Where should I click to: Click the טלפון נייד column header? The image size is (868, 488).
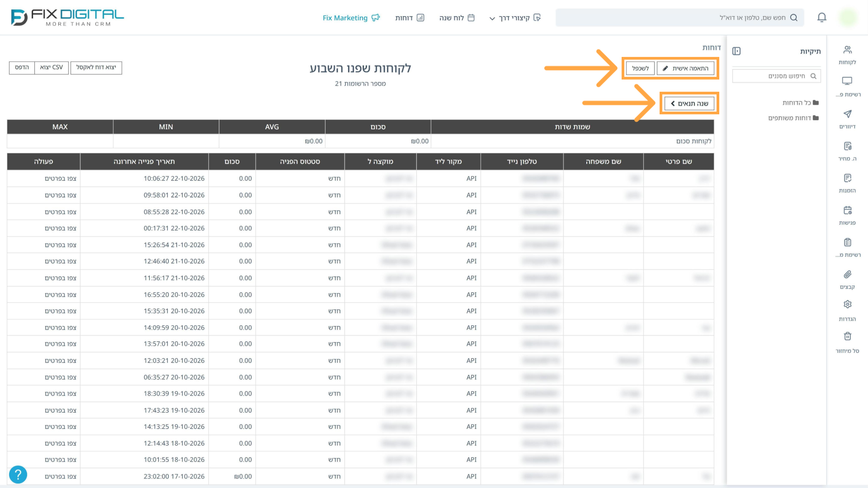tap(522, 161)
